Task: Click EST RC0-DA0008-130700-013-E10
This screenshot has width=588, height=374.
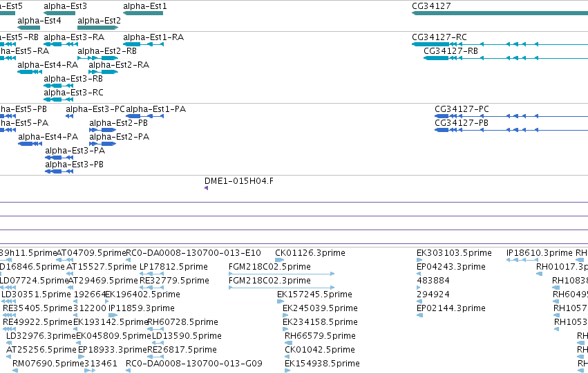Action: point(193,253)
